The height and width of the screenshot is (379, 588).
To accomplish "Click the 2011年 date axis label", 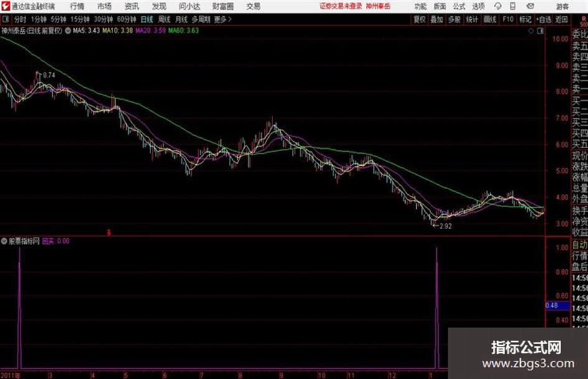I will click(x=10, y=375).
